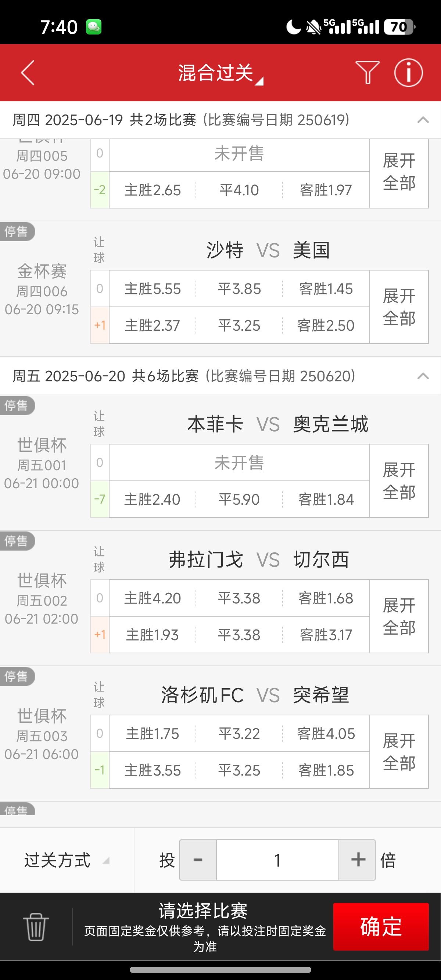This screenshot has height=980, width=441.
Task: Select 客胜1.84 handicap for 本菲卡 vs 奥克兰城
Action: click(x=326, y=500)
